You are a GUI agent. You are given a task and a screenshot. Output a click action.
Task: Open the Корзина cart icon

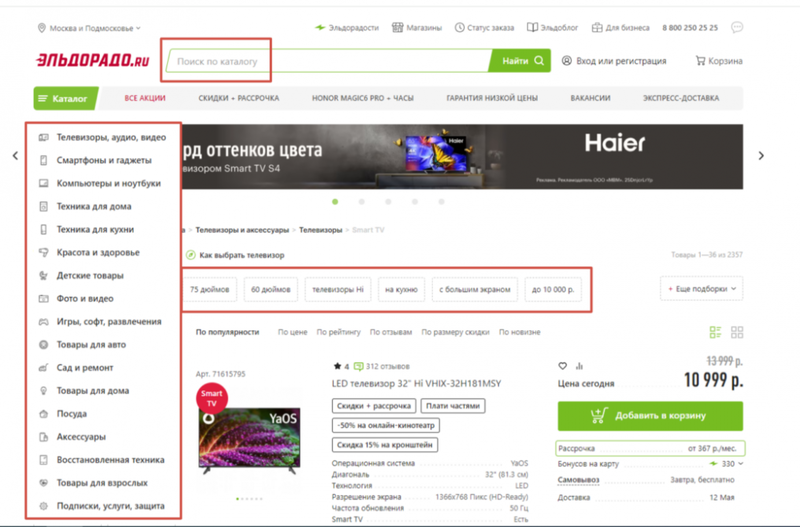pos(700,61)
